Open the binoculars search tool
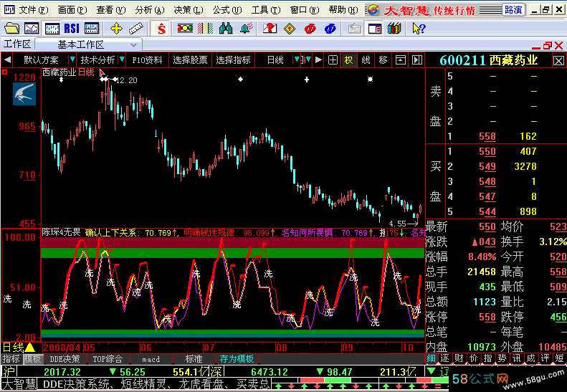This screenshot has width=567, height=392. pos(226,28)
